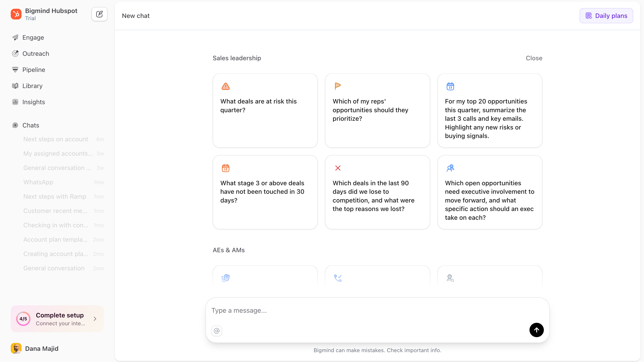Send the message with the arrow button
Viewport: 644px width, 362px height.
pos(536,330)
